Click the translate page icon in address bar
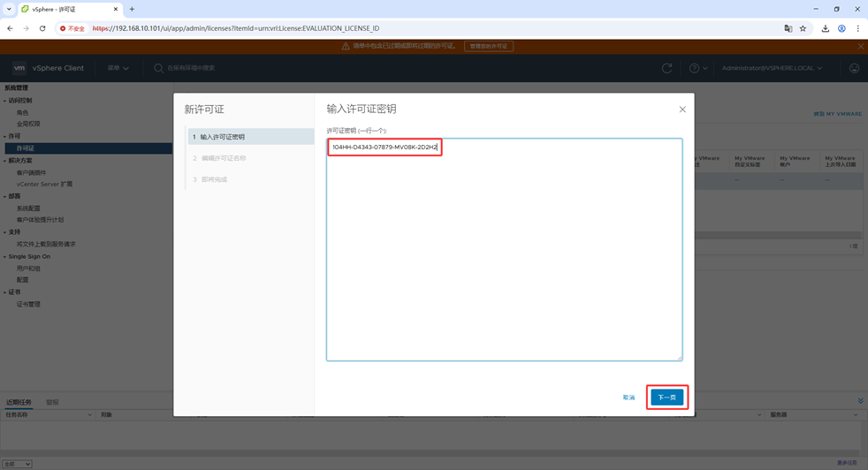868x470 pixels. point(788,28)
